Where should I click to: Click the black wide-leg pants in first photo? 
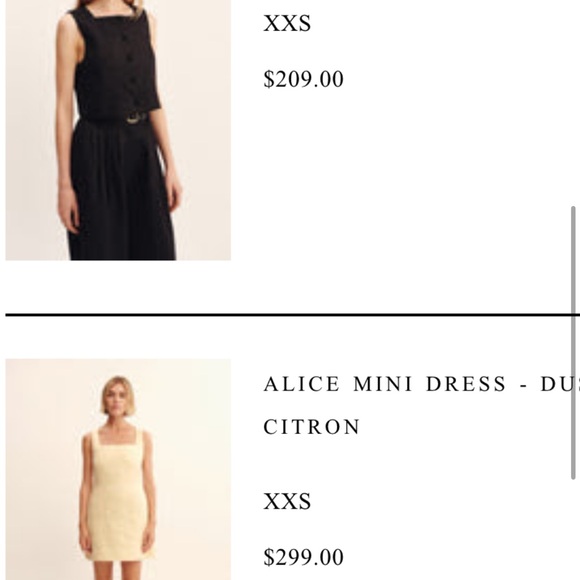coord(120,189)
